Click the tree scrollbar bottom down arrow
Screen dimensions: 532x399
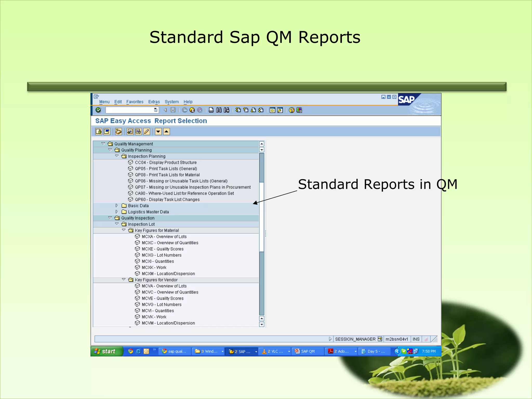point(262,324)
